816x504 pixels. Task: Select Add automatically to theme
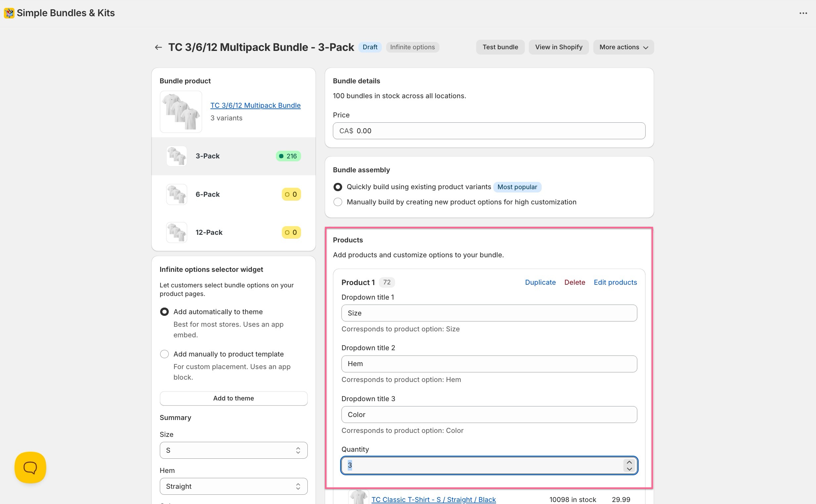click(164, 312)
